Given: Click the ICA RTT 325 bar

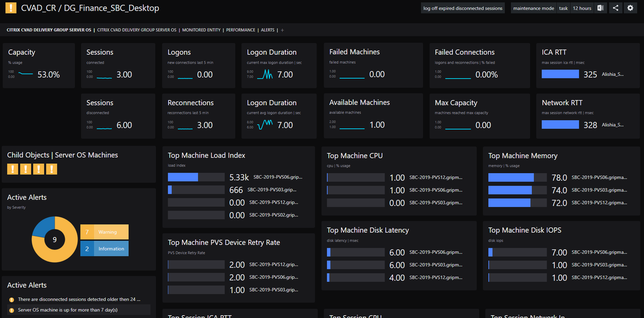Looking at the screenshot, I should pos(560,75).
